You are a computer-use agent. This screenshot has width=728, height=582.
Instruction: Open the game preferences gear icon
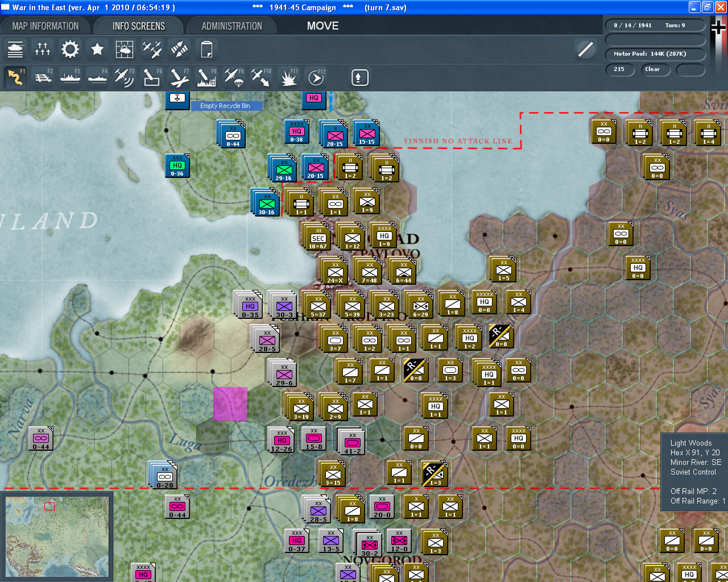click(x=69, y=49)
